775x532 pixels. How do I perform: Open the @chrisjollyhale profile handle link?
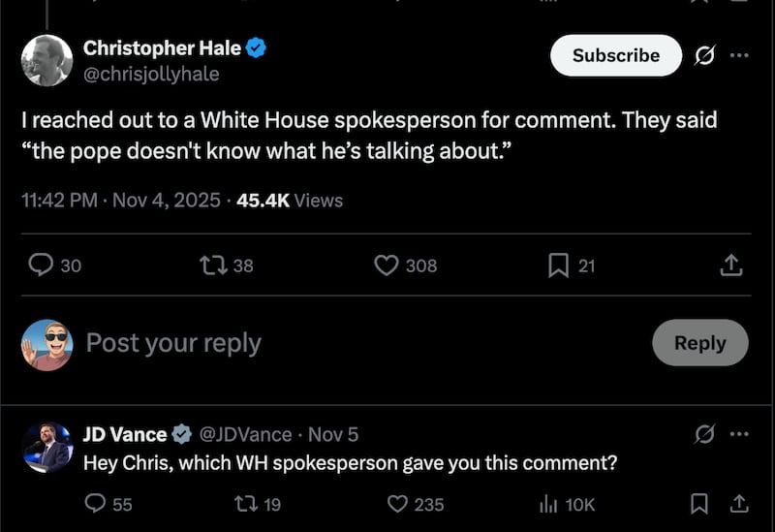point(151,74)
